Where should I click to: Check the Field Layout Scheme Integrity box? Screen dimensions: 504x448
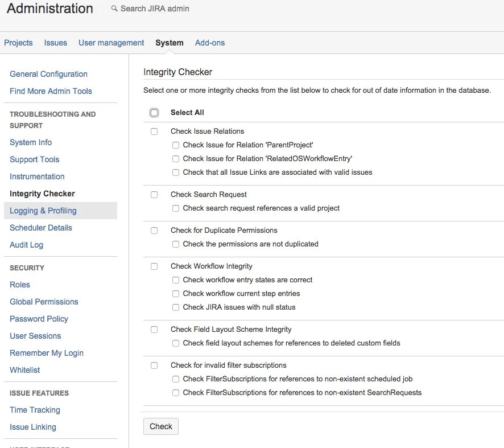[x=154, y=330]
